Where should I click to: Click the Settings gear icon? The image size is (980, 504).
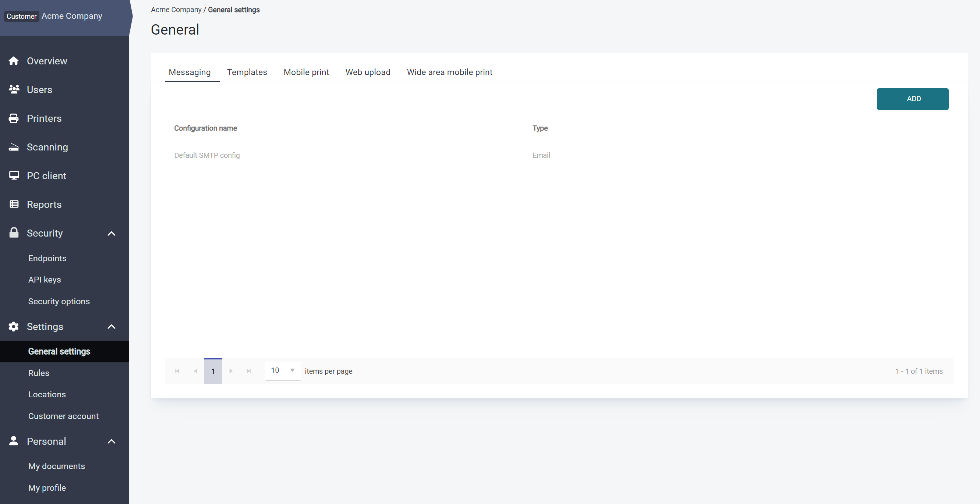pos(14,327)
